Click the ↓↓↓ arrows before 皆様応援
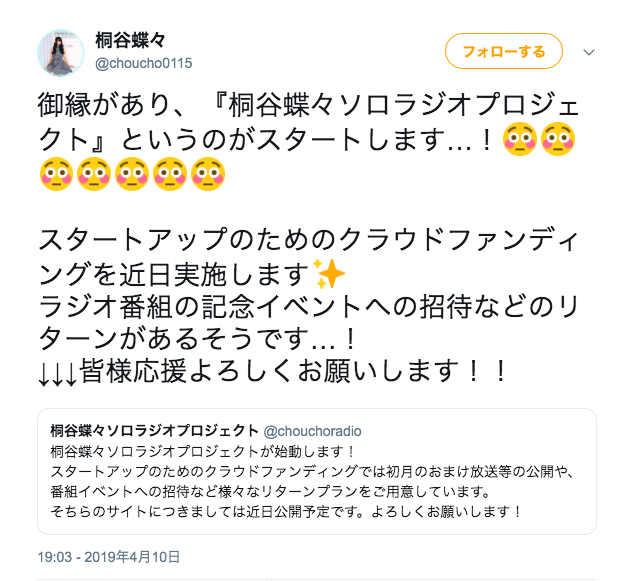The width and height of the screenshot is (632, 581). tap(58, 372)
